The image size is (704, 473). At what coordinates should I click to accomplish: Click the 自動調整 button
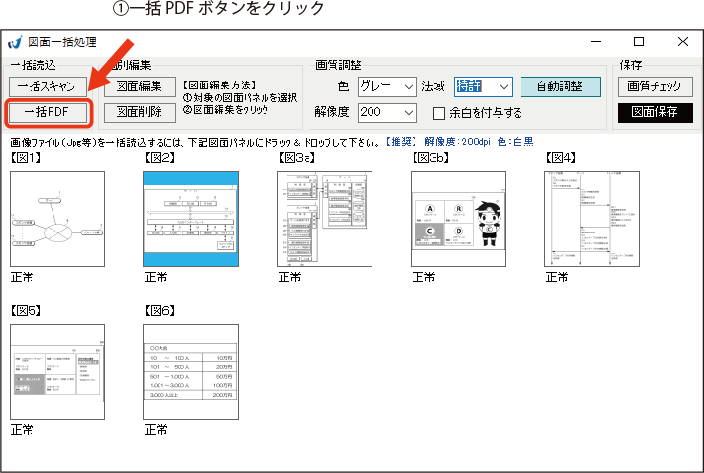click(x=560, y=87)
